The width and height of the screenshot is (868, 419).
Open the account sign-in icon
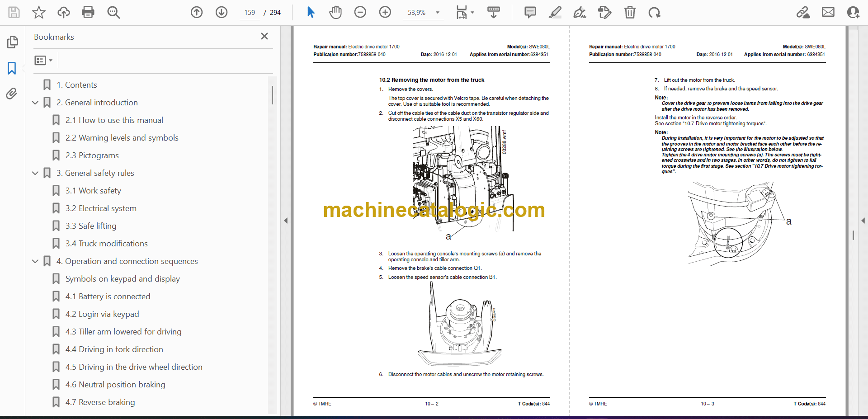coord(853,12)
